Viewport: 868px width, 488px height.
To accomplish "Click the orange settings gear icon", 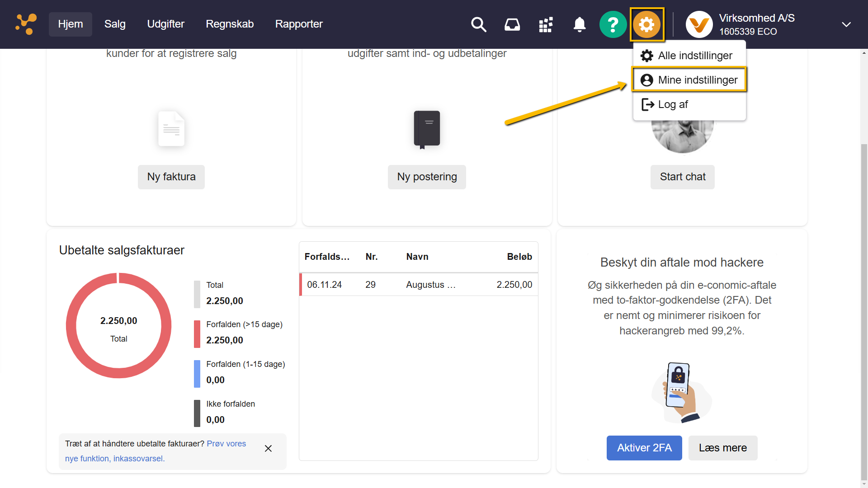I will [x=646, y=24].
